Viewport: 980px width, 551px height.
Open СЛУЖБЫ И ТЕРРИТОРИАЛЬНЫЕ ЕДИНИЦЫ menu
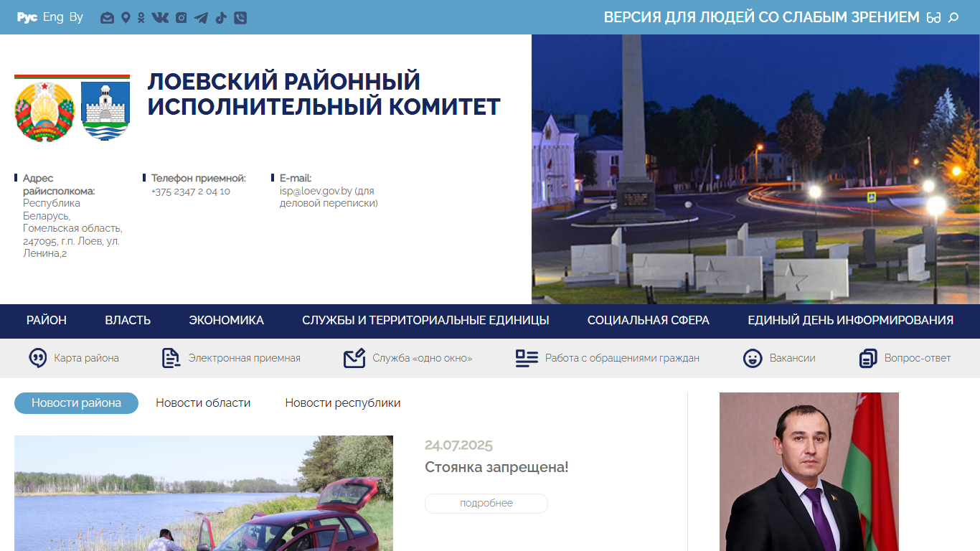pos(425,321)
